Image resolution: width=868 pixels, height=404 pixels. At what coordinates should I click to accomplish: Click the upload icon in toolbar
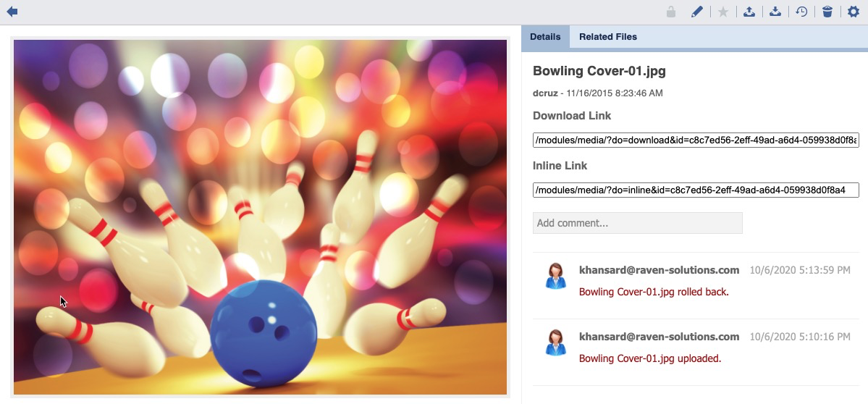coord(749,12)
